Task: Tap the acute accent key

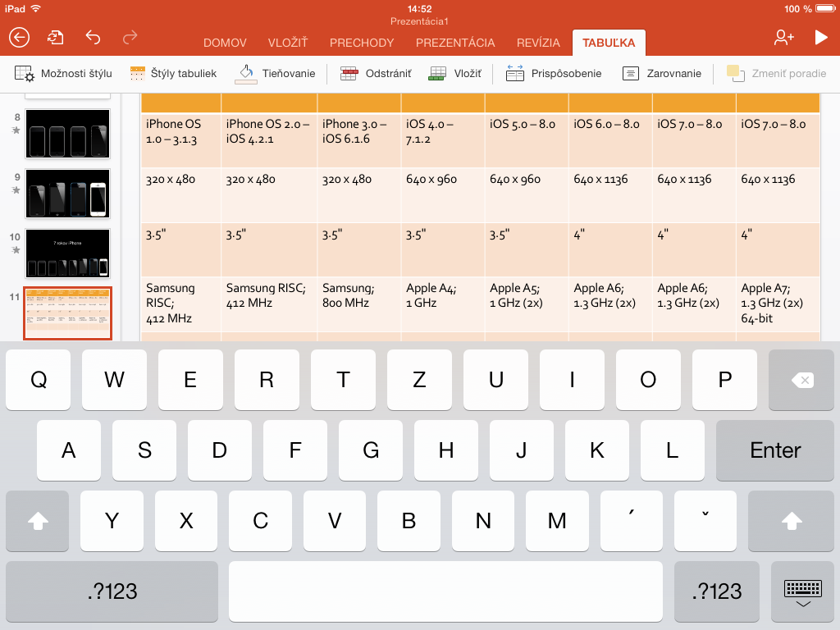Action: pos(632,521)
